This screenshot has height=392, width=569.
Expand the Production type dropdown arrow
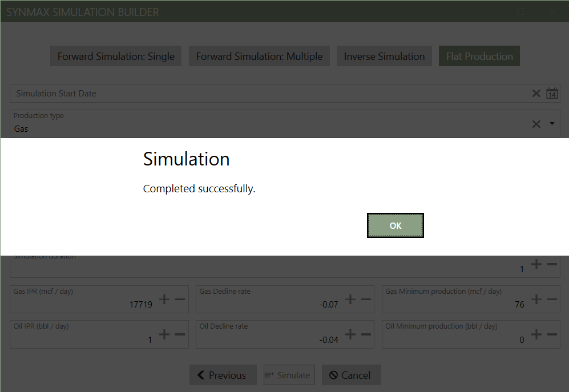(552, 124)
